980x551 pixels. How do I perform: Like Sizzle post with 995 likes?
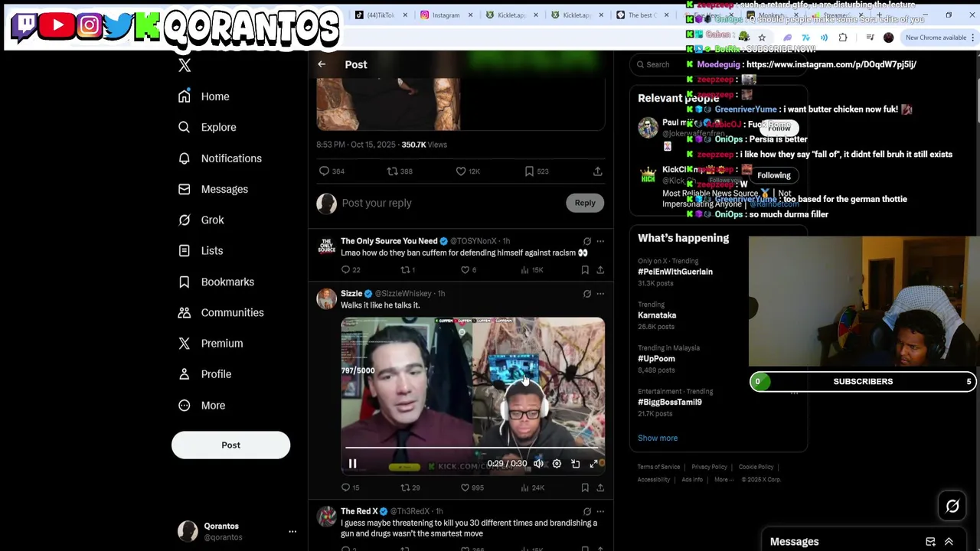472,487
